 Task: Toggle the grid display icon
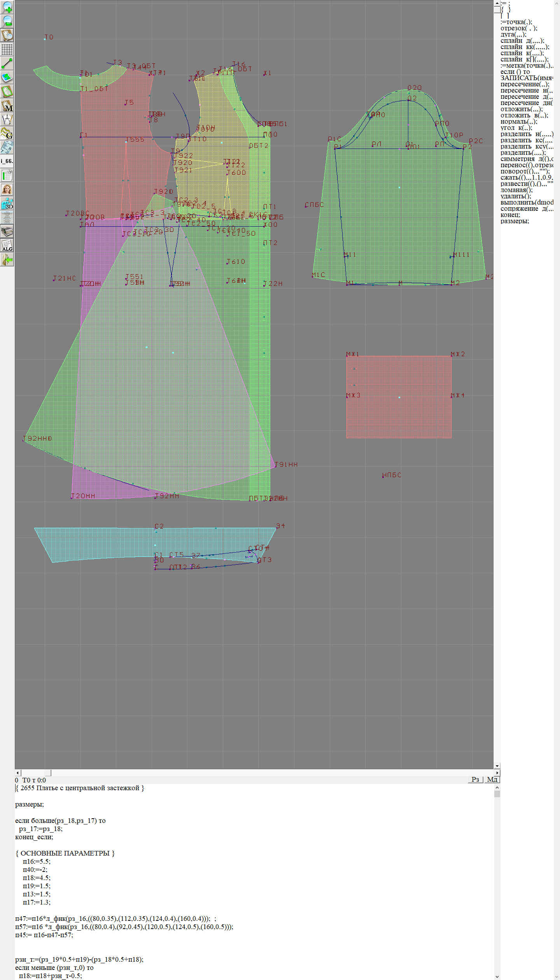coord(7,49)
